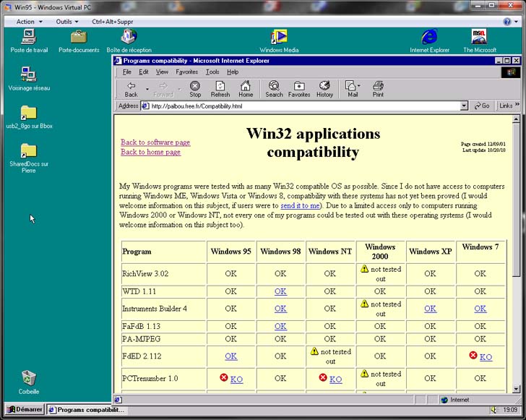
Task: Open the Forward history dropdown arrow
Action: 179,90
